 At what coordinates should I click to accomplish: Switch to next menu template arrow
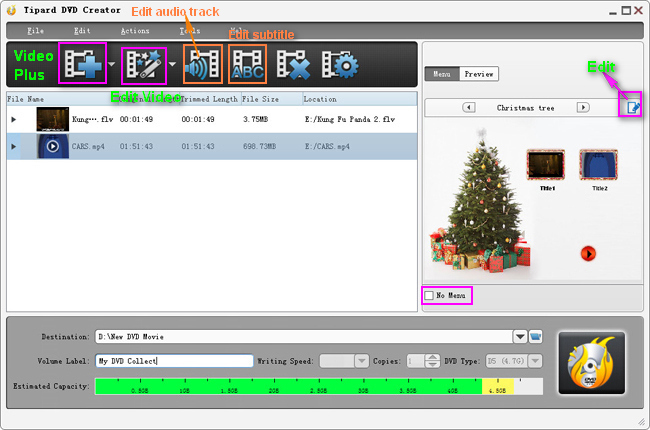click(x=583, y=107)
